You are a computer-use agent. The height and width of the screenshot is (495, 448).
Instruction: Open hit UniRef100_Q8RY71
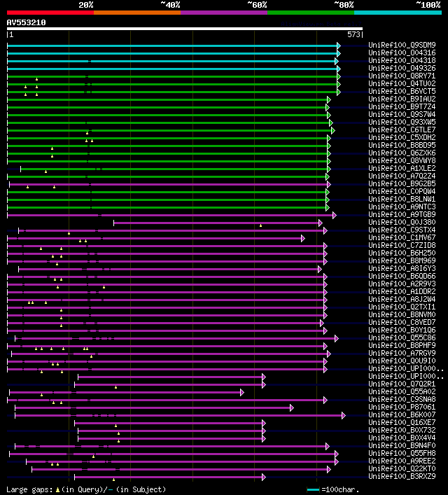[x=402, y=76]
